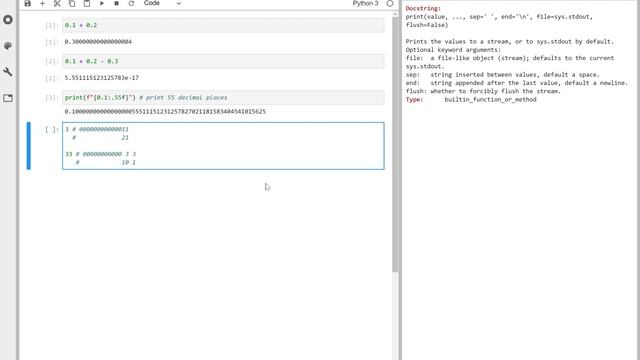Paste cell using the clipboard toolbar icon
The width and height of the screenshot is (640, 360).
pyautogui.click(x=87, y=3)
